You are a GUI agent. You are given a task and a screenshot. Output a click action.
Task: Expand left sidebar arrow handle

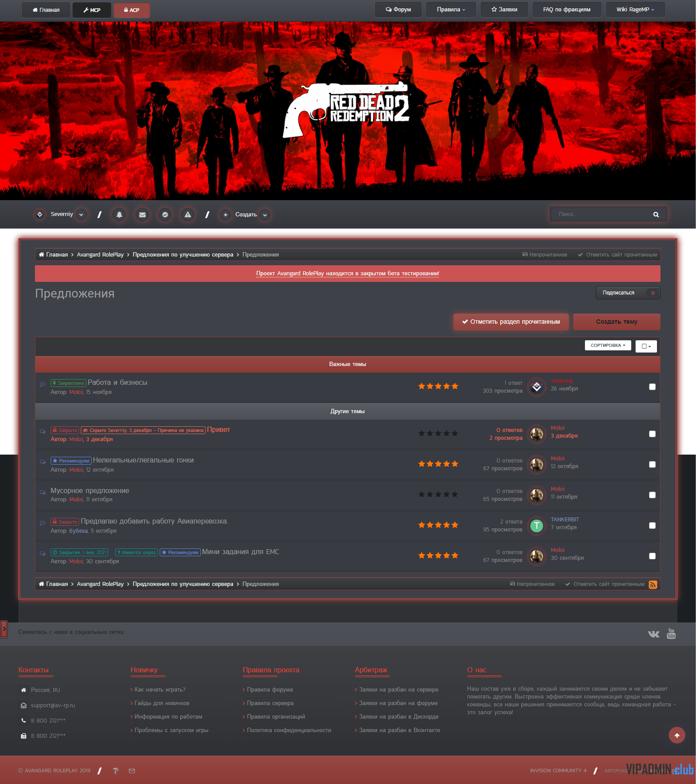4,629
